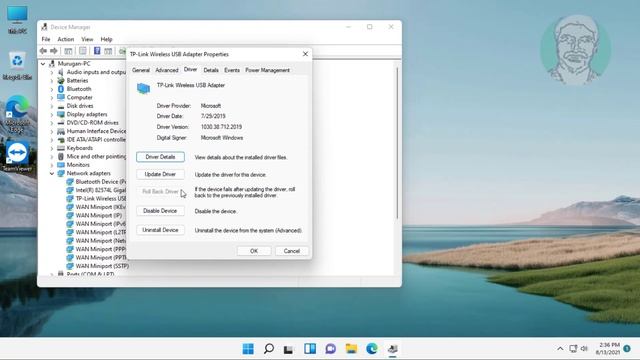Open taskbar Search
Screen dimensions: 640x360
click(x=269, y=349)
